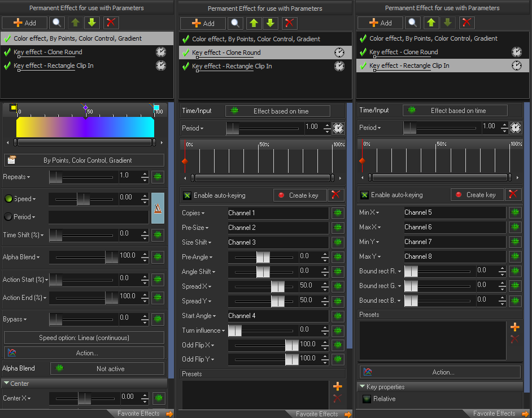Enable the Relative key property checkbox
This screenshot has height=418, width=532.
coord(367,399)
